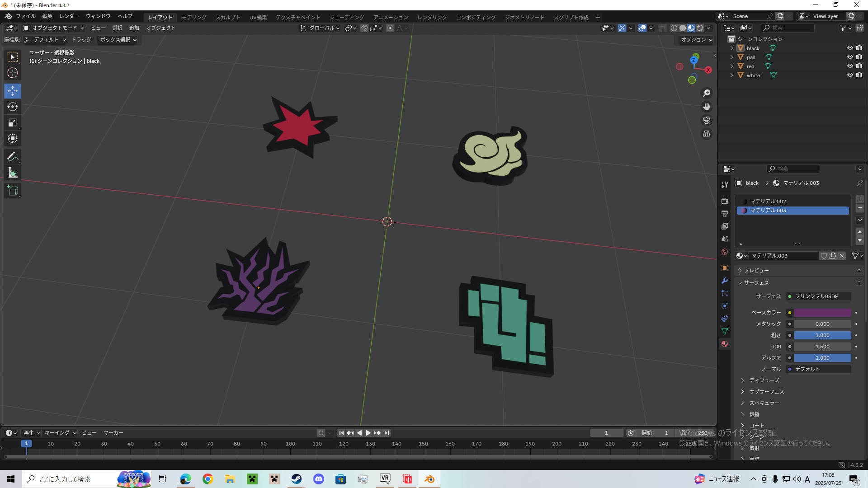868x488 pixels.
Task: Expand the black collection in outliner
Action: tap(731, 48)
